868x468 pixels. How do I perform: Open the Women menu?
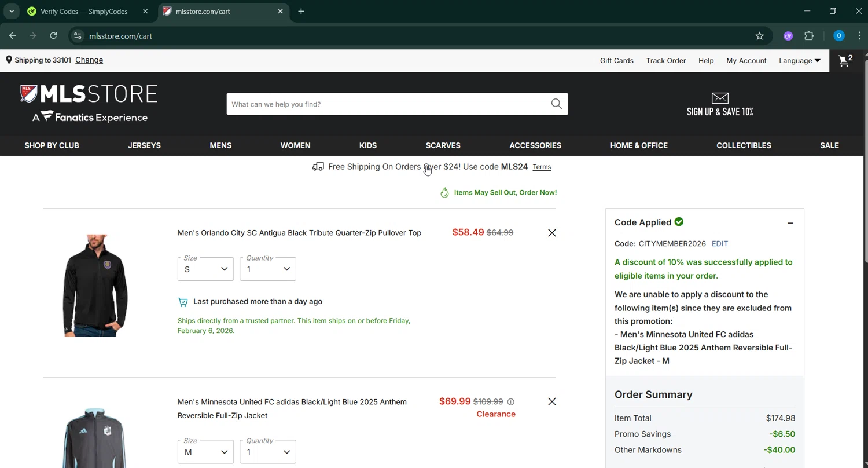click(295, 145)
